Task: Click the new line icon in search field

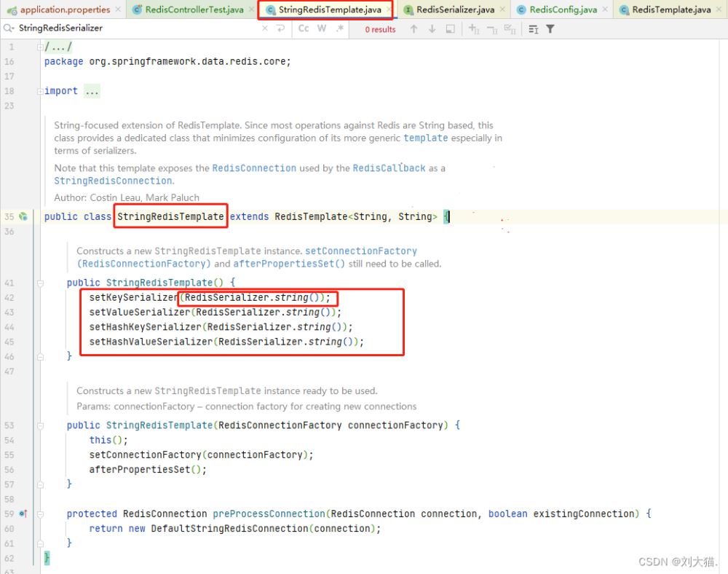Action: 280,28
